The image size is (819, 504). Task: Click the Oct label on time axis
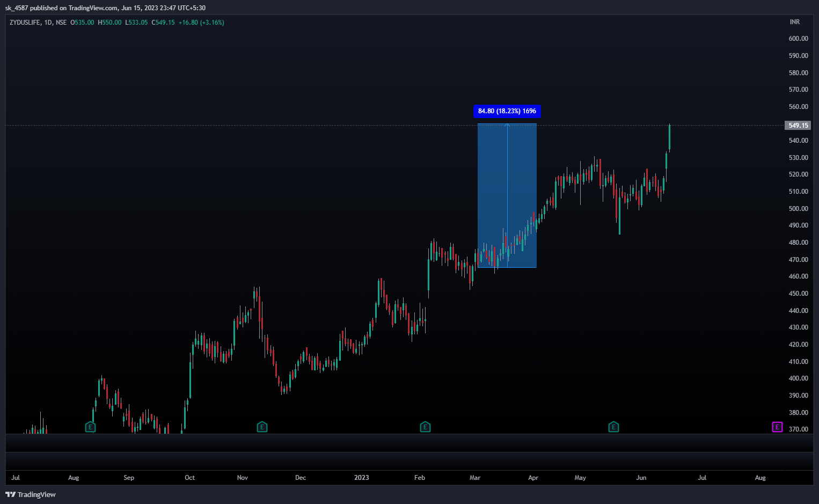190,478
